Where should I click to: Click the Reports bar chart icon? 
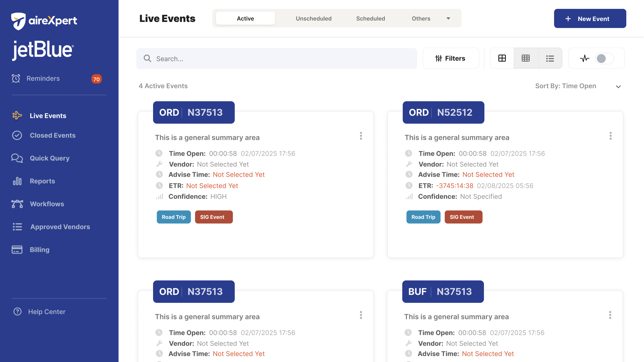pyautogui.click(x=17, y=181)
